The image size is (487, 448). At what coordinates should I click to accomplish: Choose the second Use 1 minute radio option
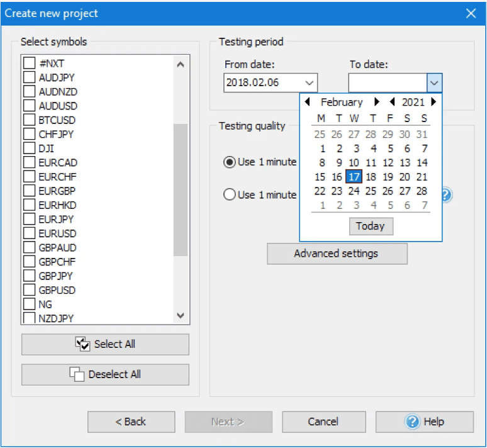[230, 195]
